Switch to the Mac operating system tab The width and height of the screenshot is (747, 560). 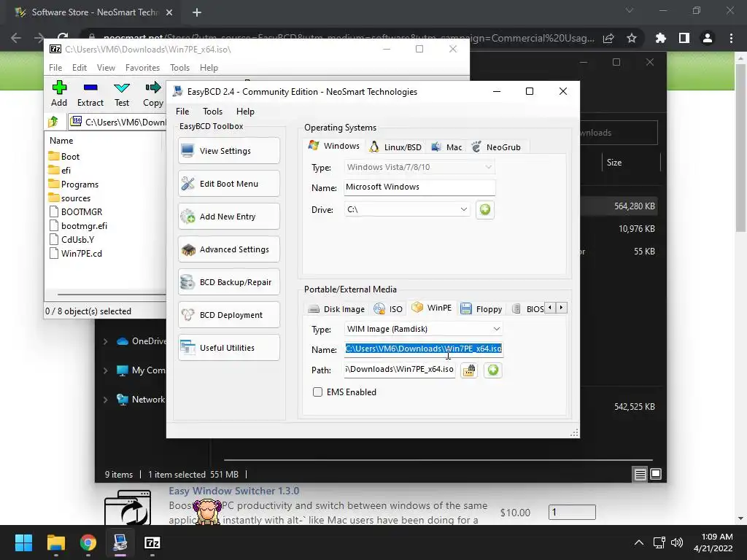click(x=446, y=147)
